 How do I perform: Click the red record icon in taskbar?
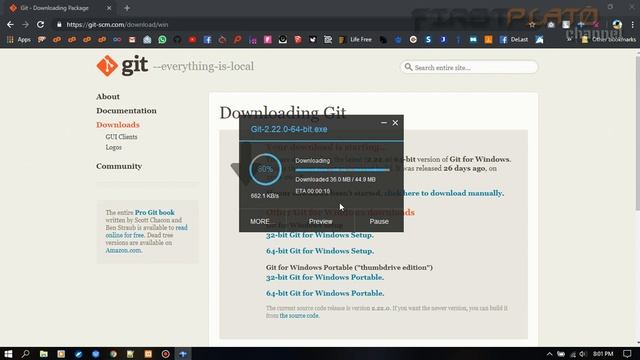pyautogui.click(x=165, y=354)
